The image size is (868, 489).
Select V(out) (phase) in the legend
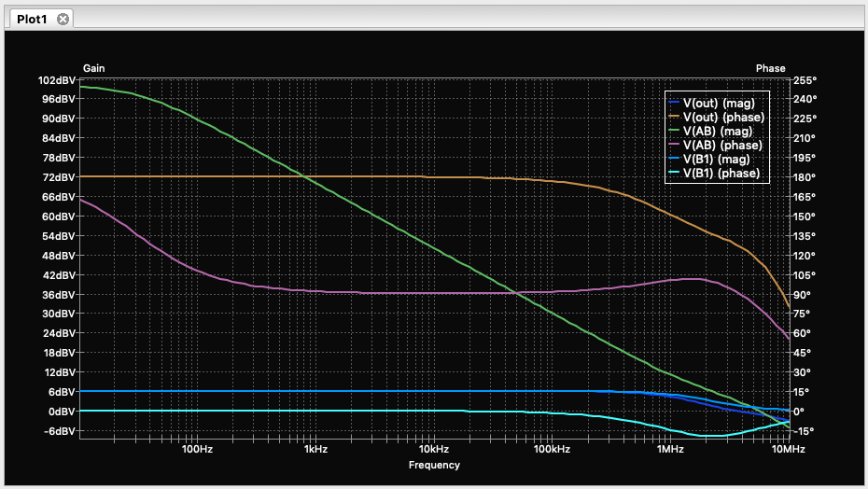click(x=723, y=117)
